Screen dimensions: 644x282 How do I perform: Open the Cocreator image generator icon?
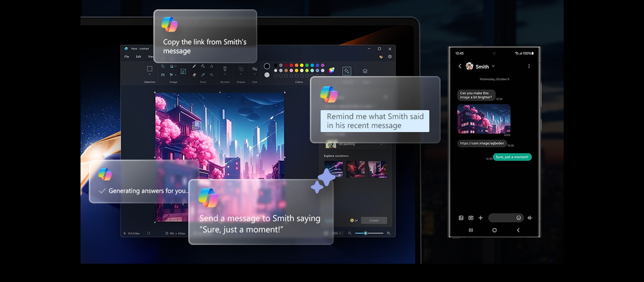coord(346,71)
